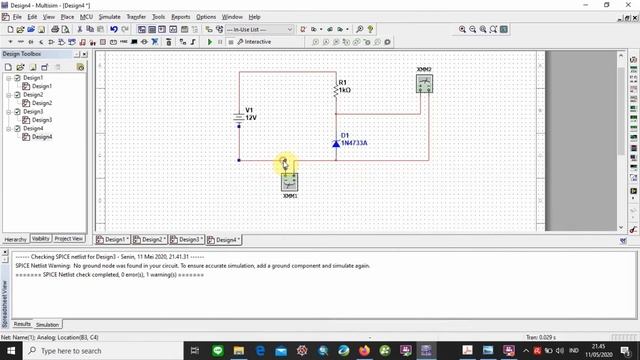
Task: Click the New design toolbar icon
Action: click(10, 29)
